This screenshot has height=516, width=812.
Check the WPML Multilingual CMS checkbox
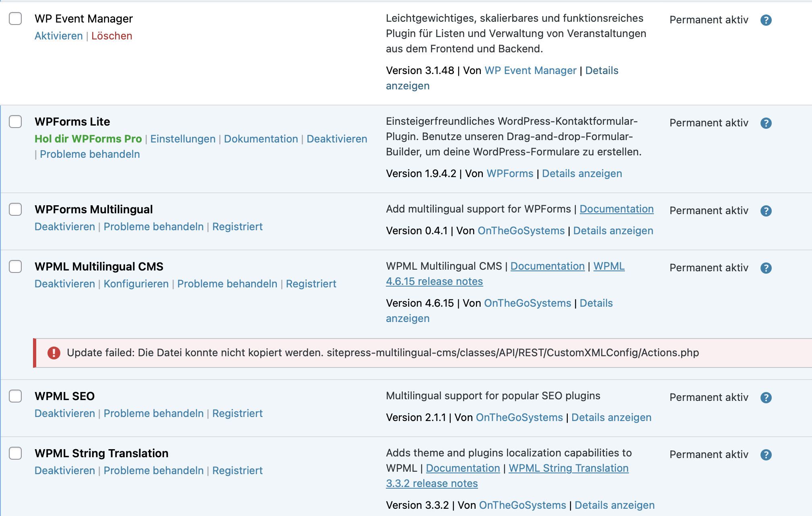point(15,266)
